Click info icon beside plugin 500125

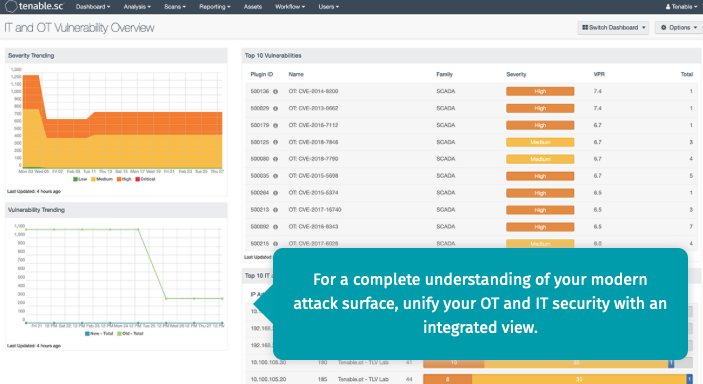click(x=275, y=142)
